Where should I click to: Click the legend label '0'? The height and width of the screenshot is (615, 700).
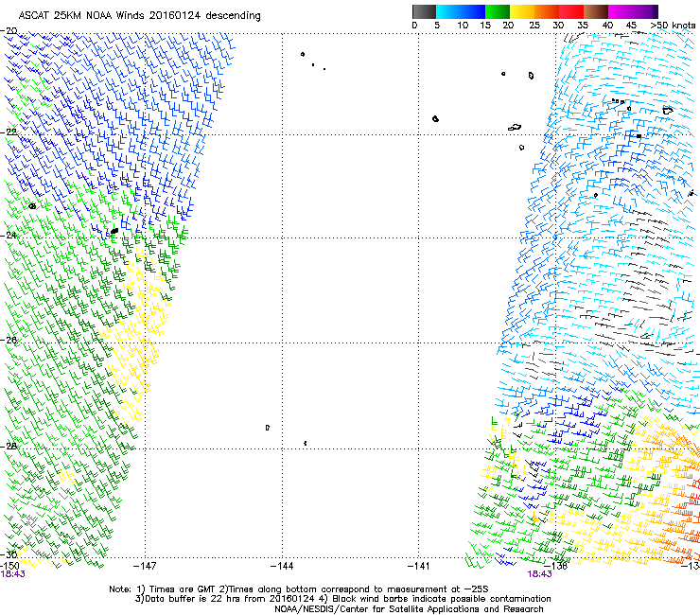pos(414,26)
